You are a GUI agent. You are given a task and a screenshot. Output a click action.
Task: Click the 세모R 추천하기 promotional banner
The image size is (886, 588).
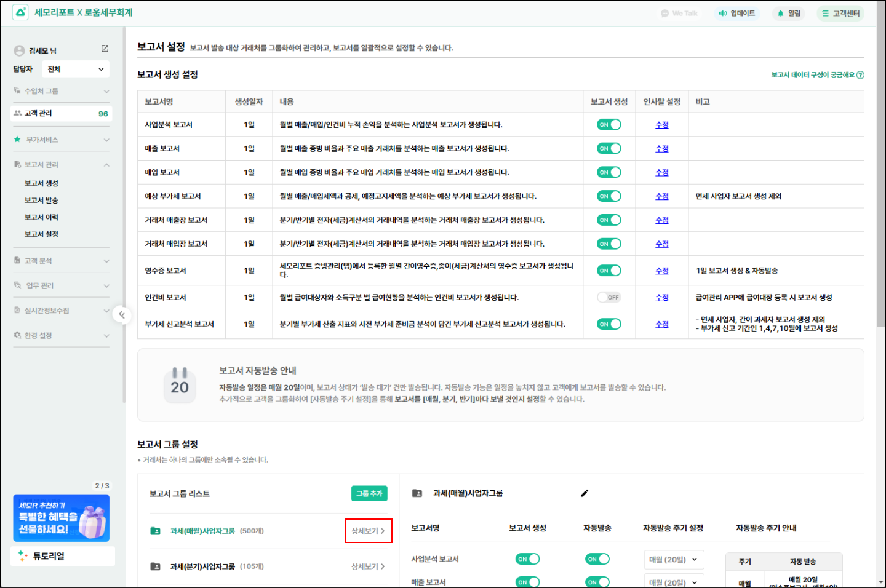61,518
